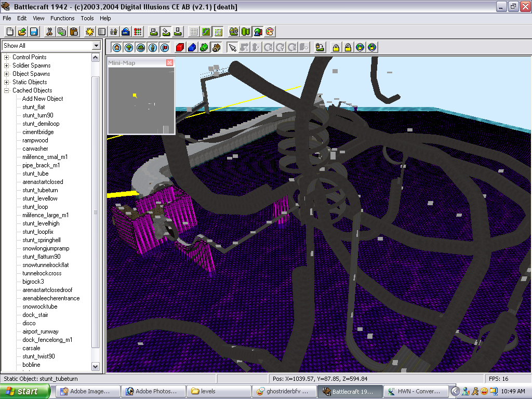Screen dimensions: 532x399
Task: Select bobline in the object list
Action: [x=31, y=365]
